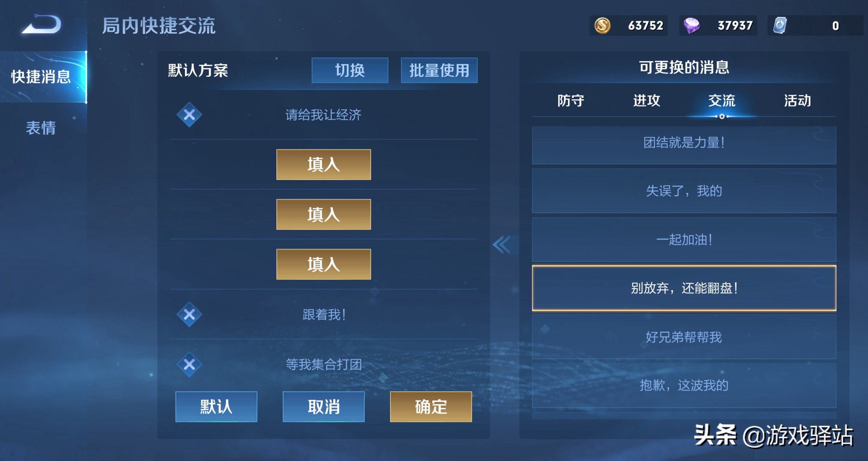868x461 pixels.
Task: Choose the 好兄弟帮帮我 message
Action: (684, 337)
